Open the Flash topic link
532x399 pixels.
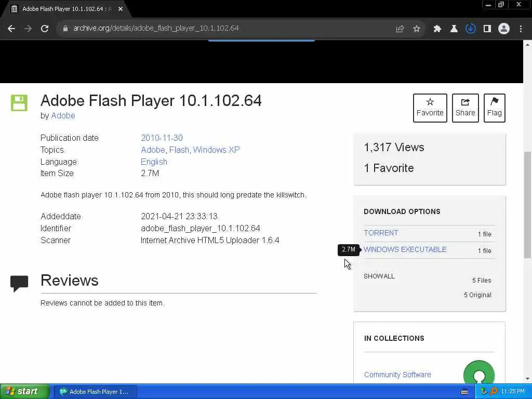point(179,150)
